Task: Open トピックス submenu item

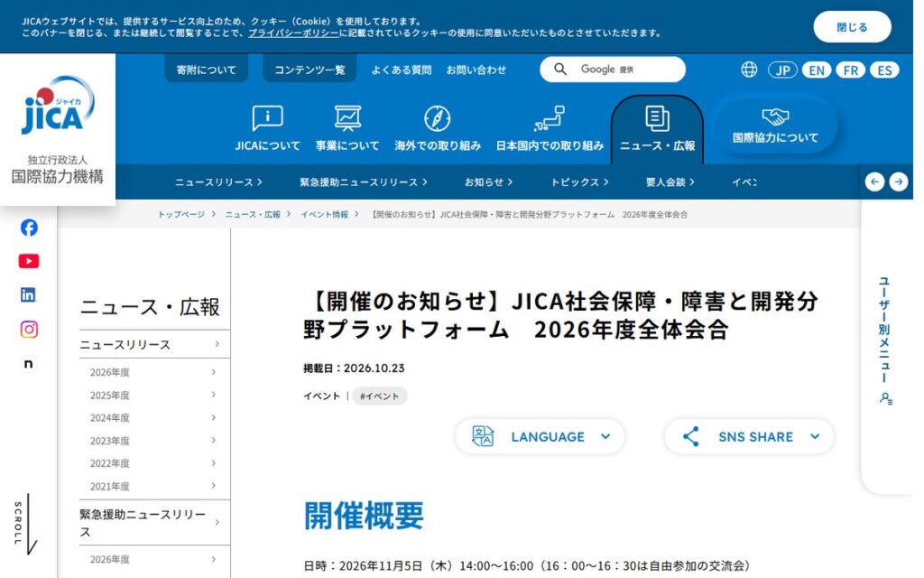Action: [579, 182]
